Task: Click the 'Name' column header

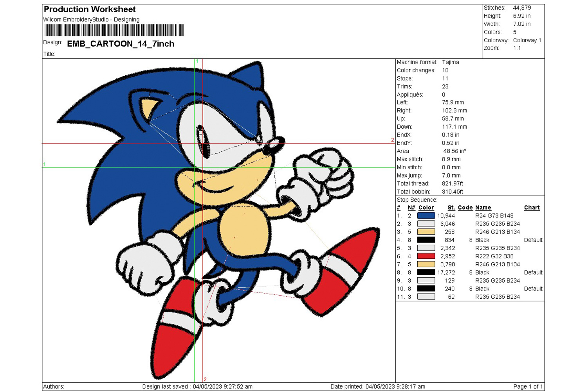Action: [x=483, y=208]
